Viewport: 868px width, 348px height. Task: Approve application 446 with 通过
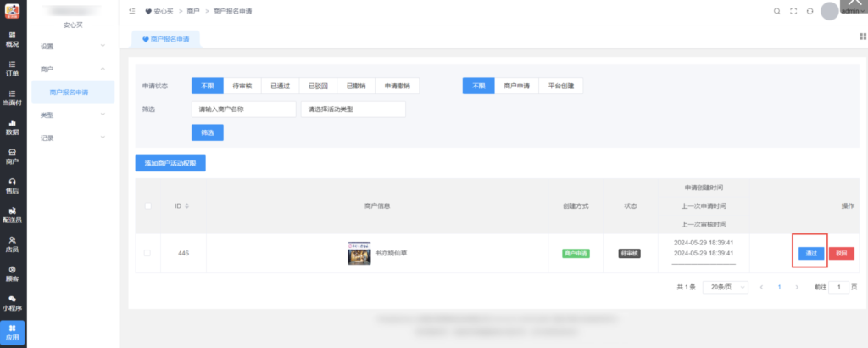tap(811, 253)
